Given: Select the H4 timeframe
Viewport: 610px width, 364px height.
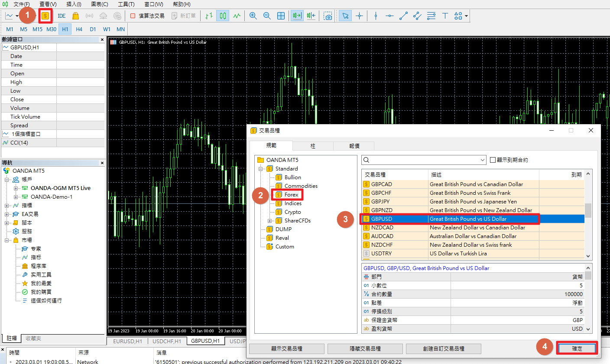Looking at the screenshot, I should tap(79, 29).
